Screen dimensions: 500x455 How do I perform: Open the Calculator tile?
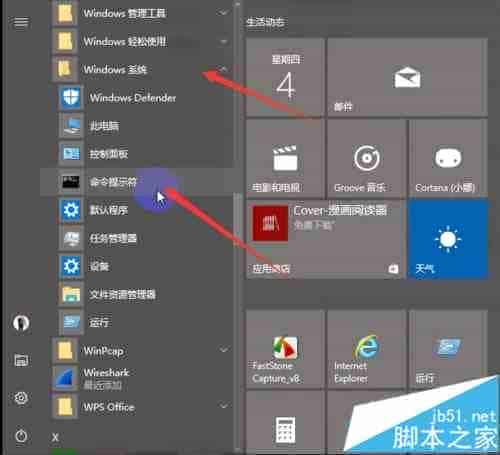(x=285, y=423)
